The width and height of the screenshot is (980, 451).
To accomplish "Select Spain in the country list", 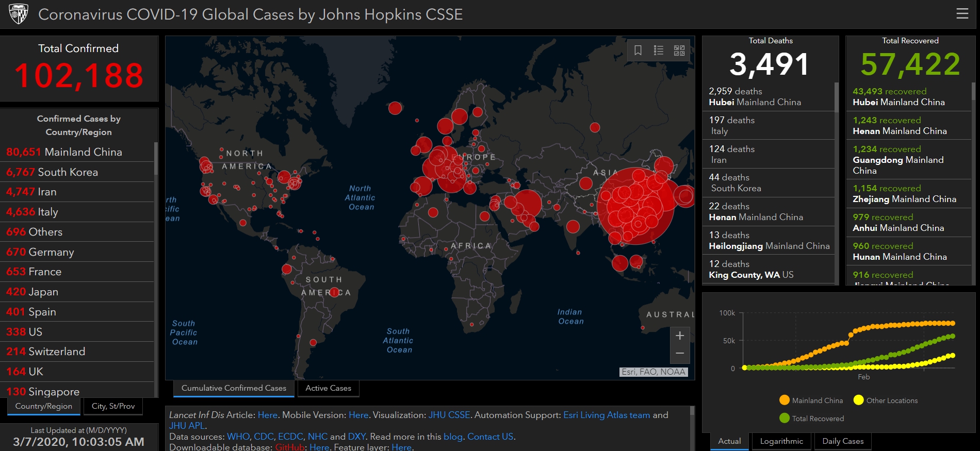I will 77,312.
